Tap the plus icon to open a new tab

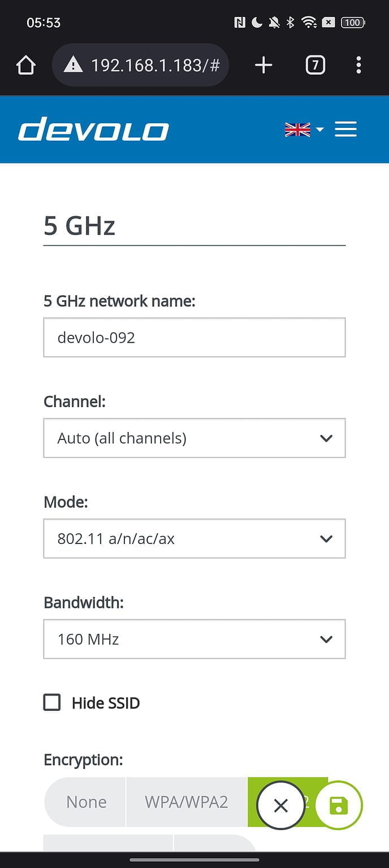tap(263, 64)
